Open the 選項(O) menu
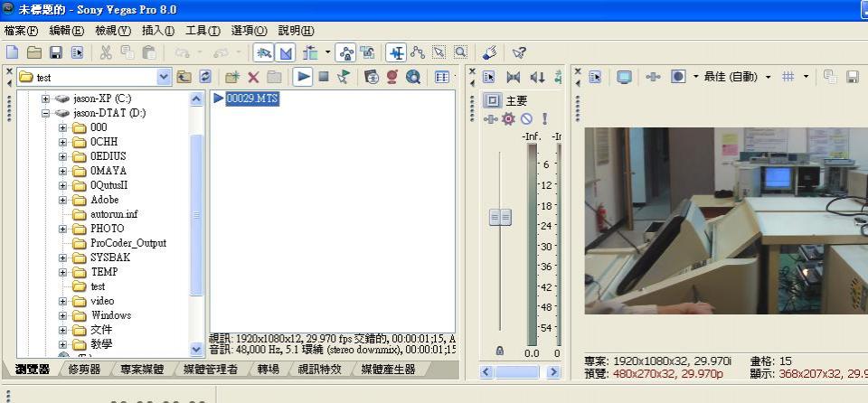Viewport: 868px width, 403px height. (250, 31)
